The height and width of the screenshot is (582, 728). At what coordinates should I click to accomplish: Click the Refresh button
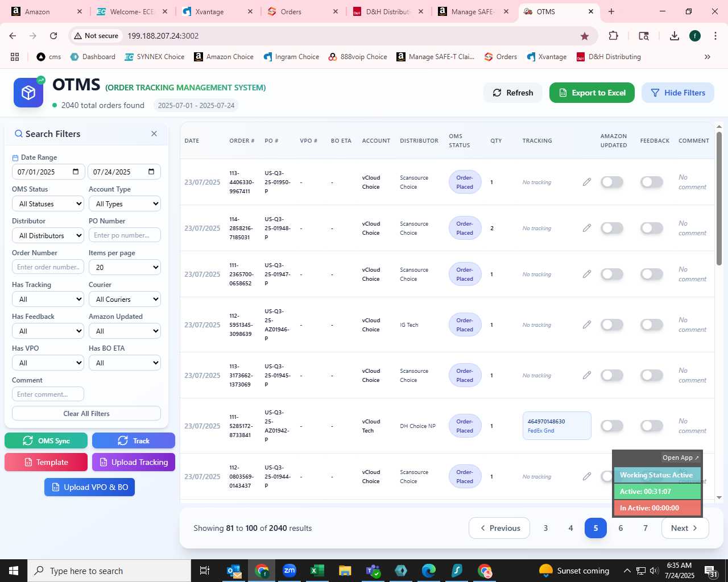513,93
